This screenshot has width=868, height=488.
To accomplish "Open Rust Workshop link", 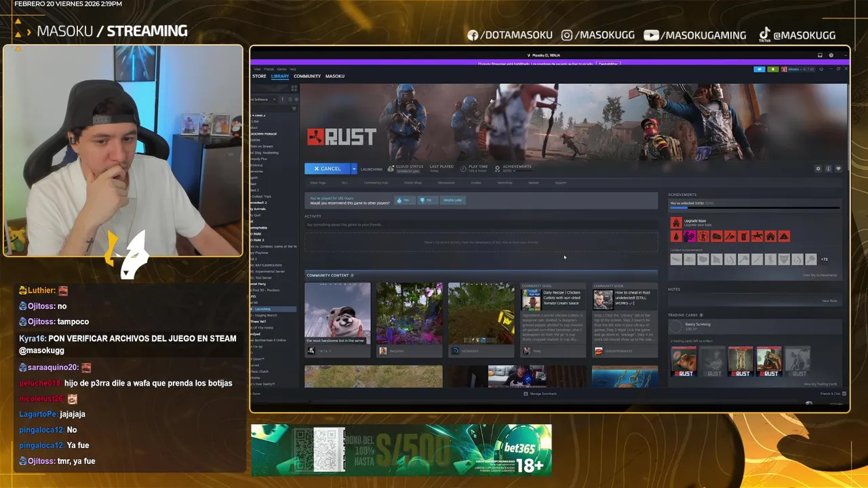I will click(505, 182).
